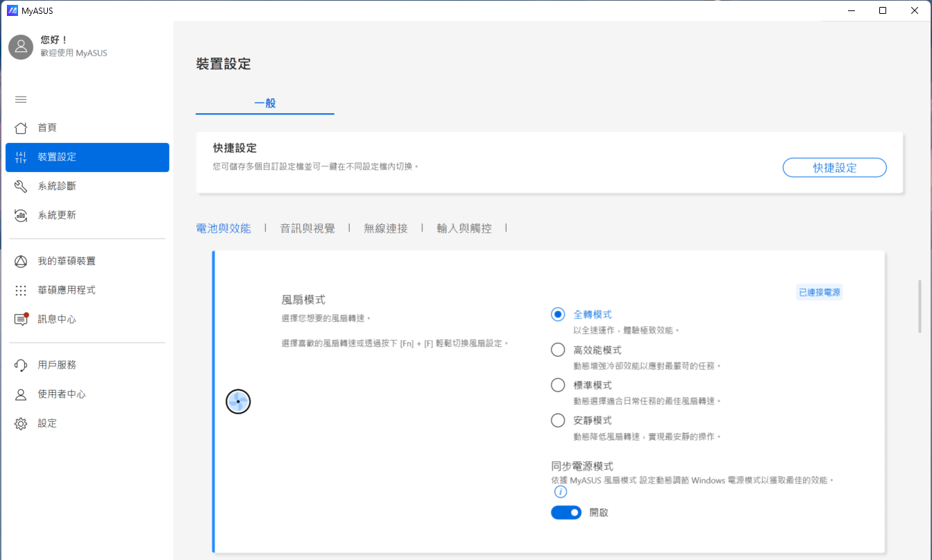Open 訊息中心 in the sidebar
Image resolution: width=932 pixels, height=560 pixels.
(87, 319)
